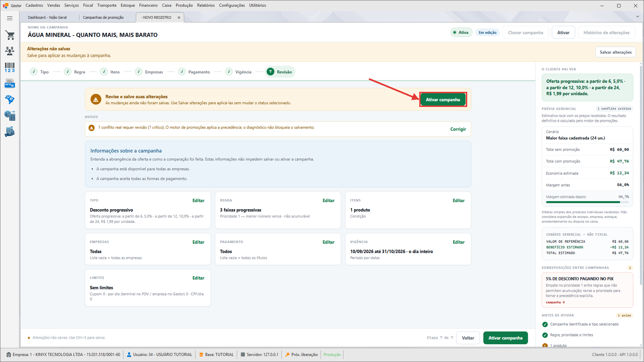Click the hamburger menu icon
The width and height of the screenshot is (644, 362).
coord(10,18)
